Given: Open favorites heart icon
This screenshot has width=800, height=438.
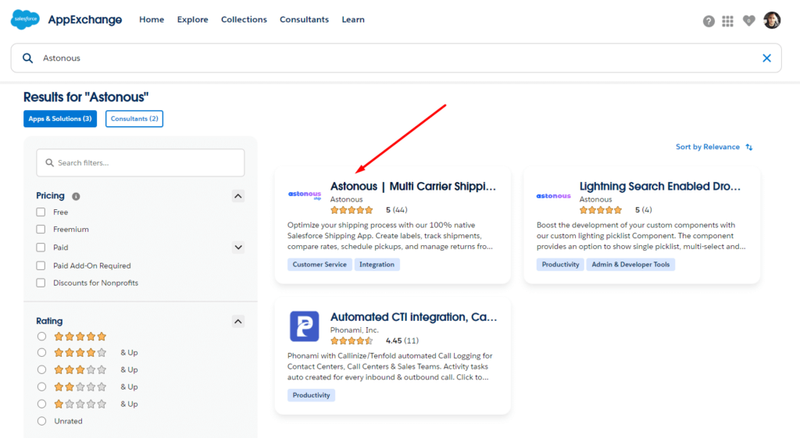Looking at the screenshot, I should (x=748, y=21).
